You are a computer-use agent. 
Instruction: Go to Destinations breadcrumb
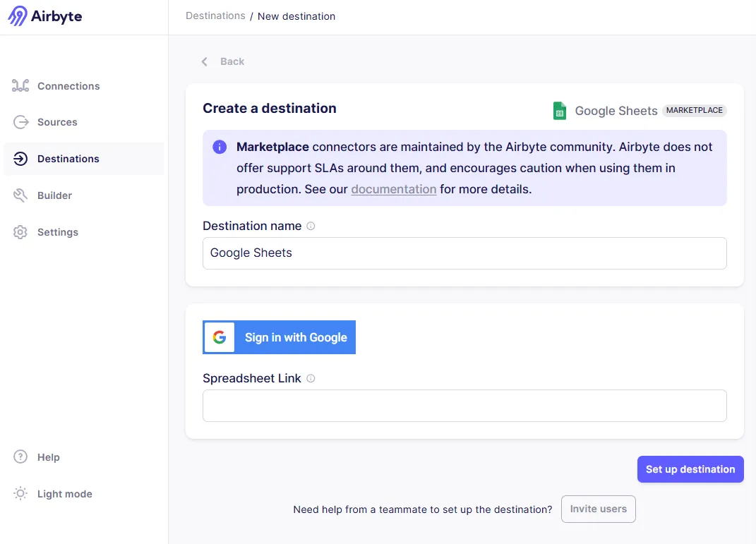tap(215, 16)
